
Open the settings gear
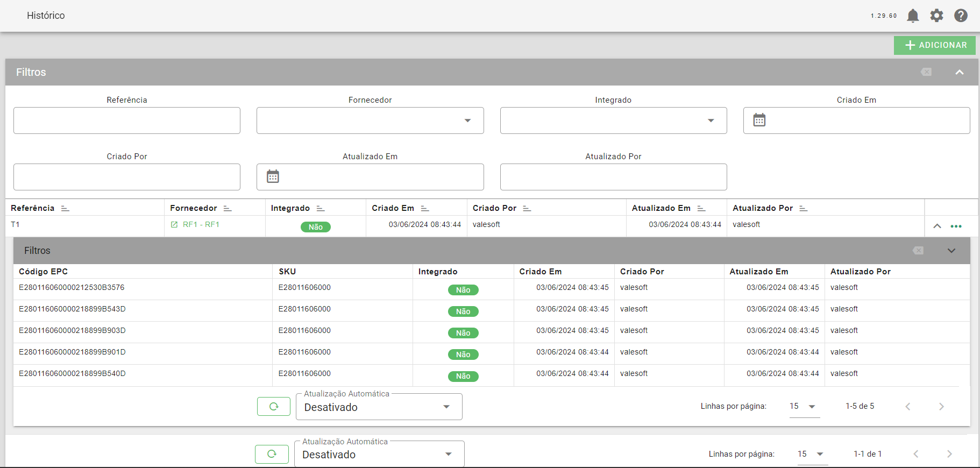click(x=936, y=16)
